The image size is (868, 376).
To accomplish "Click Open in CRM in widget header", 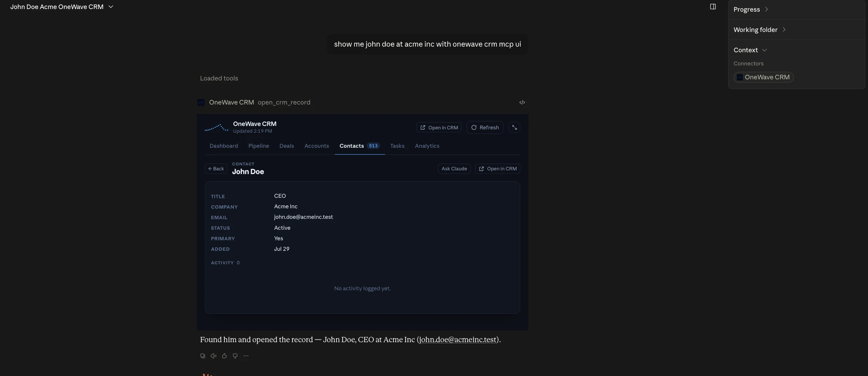I will pyautogui.click(x=439, y=127).
